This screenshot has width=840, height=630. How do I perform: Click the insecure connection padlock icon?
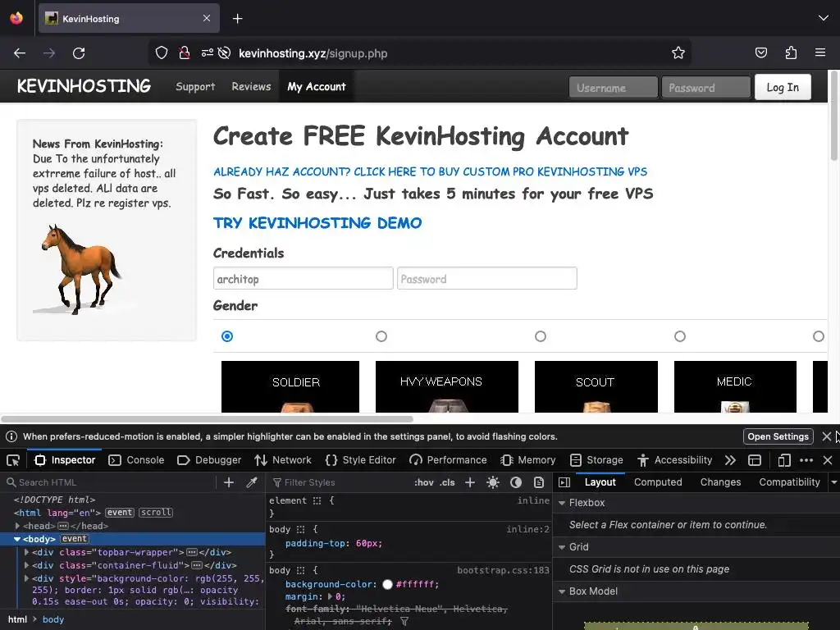click(x=185, y=52)
